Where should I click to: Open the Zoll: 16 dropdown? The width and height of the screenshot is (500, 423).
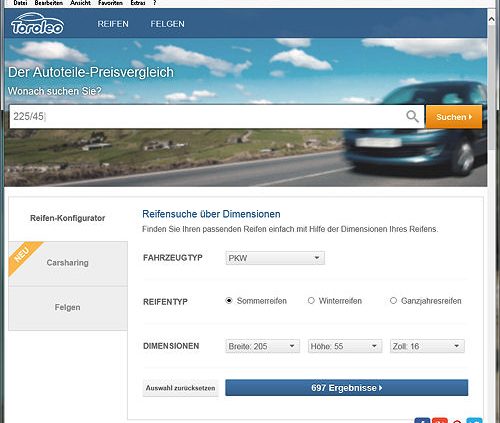pos(427,346)
